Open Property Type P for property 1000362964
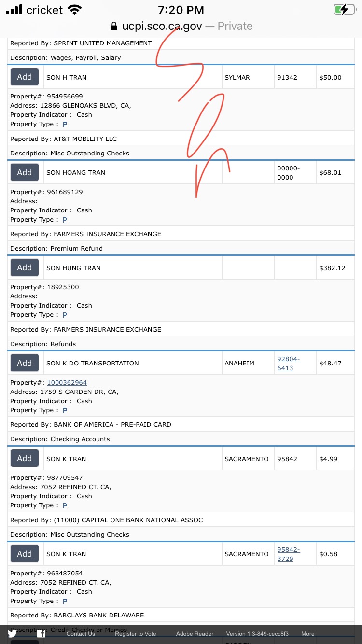The height and width of the screenshot is (644, 362). point(65,410)
